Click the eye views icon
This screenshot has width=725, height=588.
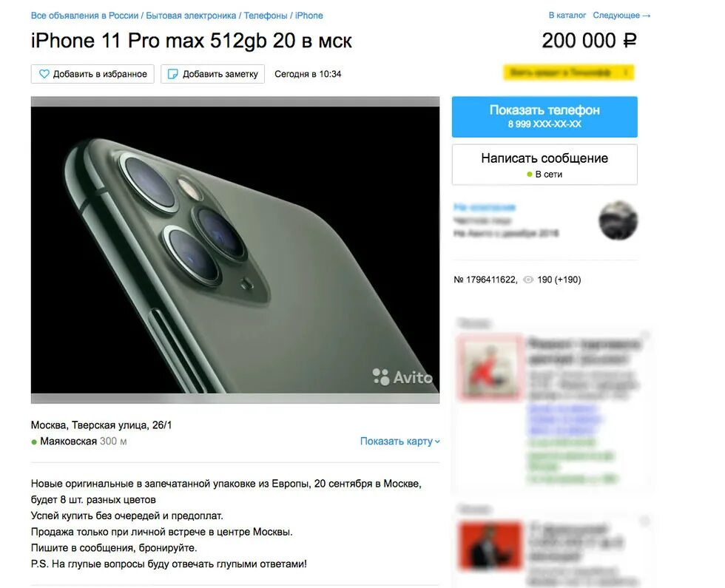[528, 280]
